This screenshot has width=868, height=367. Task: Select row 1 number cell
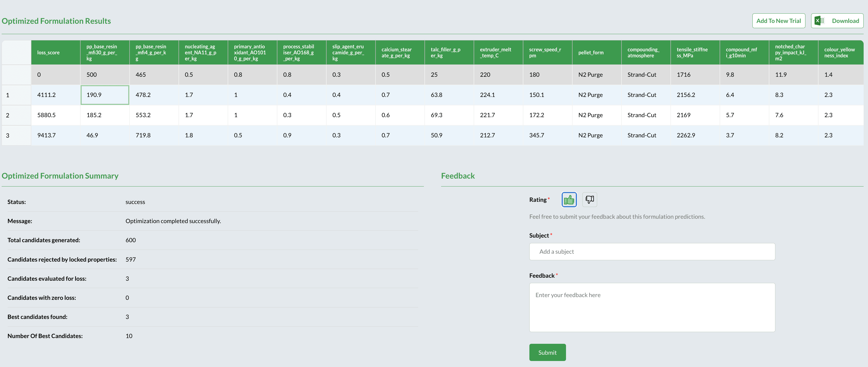tap(16, 95)
